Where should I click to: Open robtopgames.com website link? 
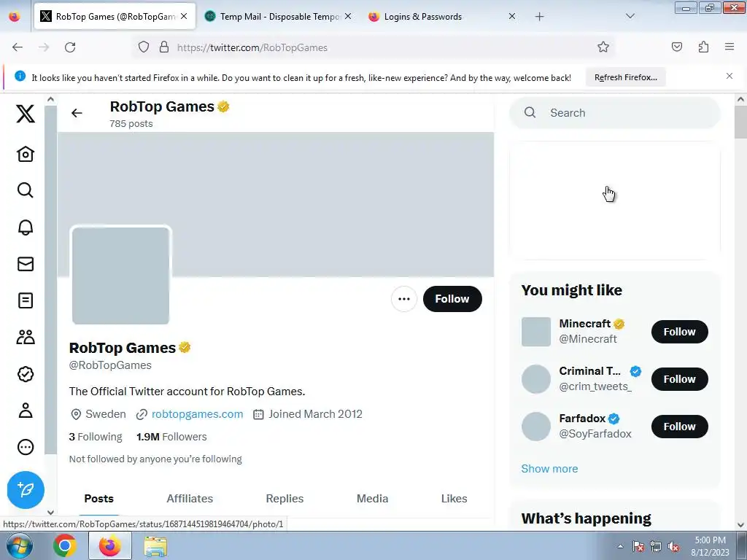pyautogui.click(x=197, y=414)
